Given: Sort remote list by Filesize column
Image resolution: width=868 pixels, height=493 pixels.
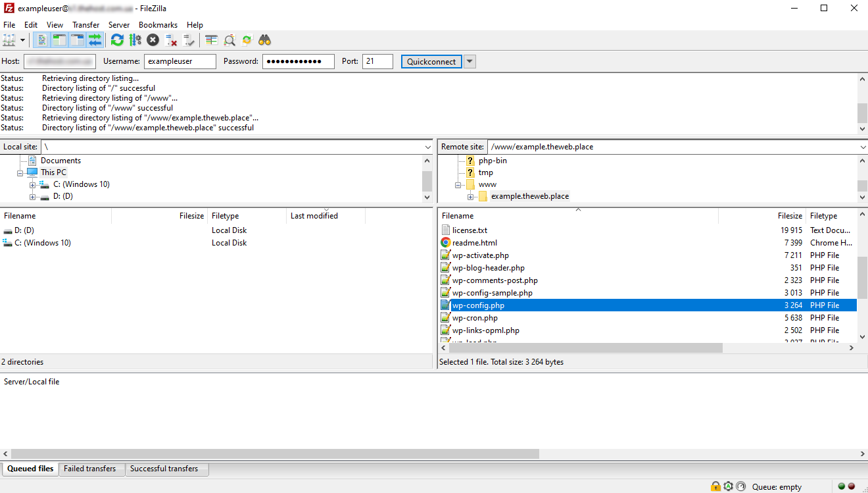Looking at the screenshot, I should pyautogui.click(x=762, y=216).
